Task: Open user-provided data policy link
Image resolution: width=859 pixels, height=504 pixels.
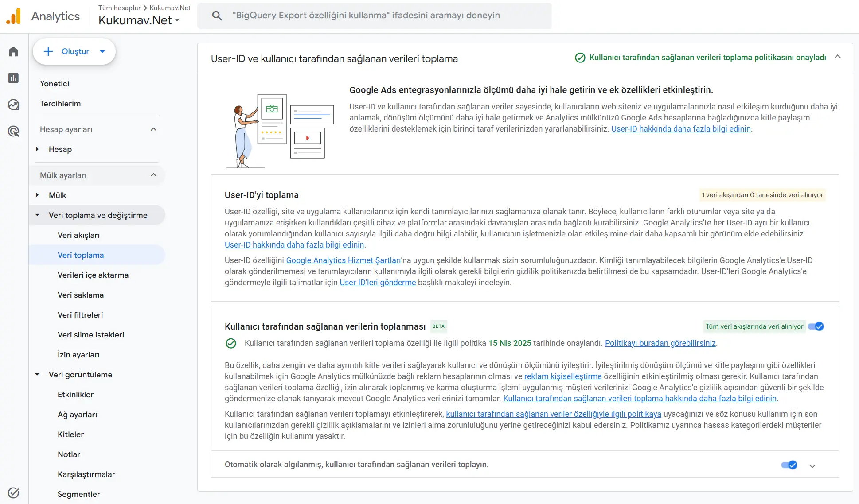Action: (x=554, y=414)
